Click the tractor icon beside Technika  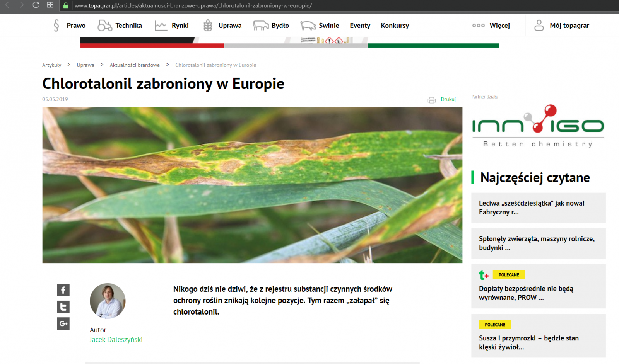pyautogui.click(x=104, y=26)
